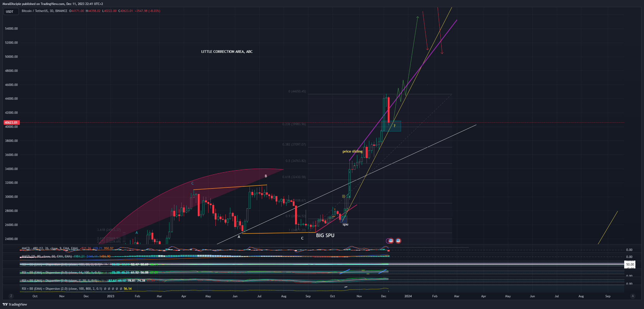644x309 pixels.
Task: Click the high price H44358.02 value
Action: click(93, 11)
